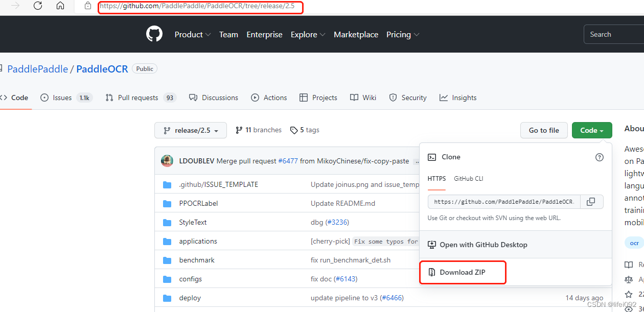The height and width of the screenshot is (312, 644).
Task: Click the desktop download icon beside Open with GitHub Desktop
Action: 432,245
